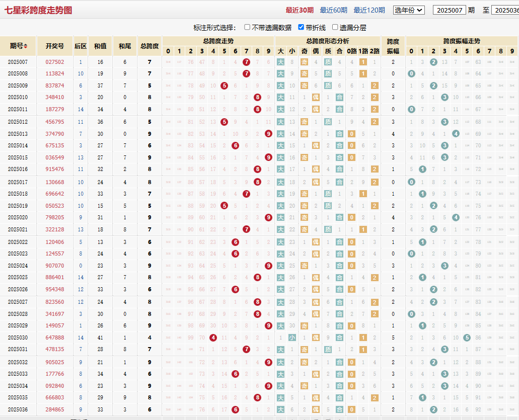Click the orange 1 badge in row 2025018
This screenshot has width=519, height=420.
[x=363, y=194]
